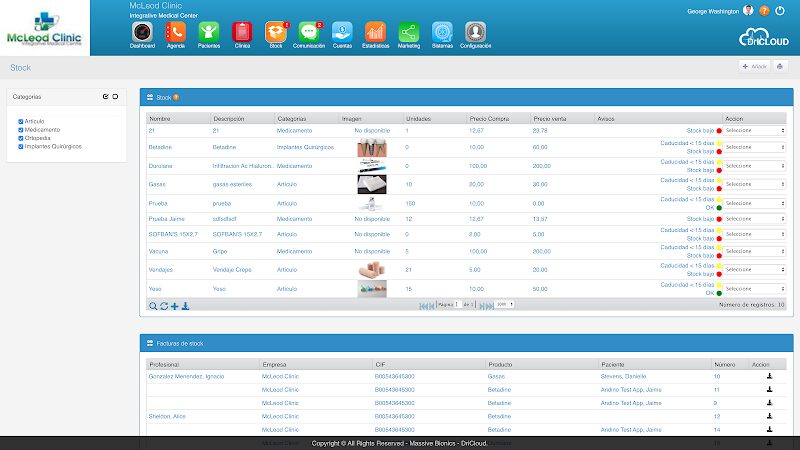Expand the Seleccione dropdown for Yeso row
Image resolution: width=800 pixels, height=450 pixels.
tap(755, 288)
